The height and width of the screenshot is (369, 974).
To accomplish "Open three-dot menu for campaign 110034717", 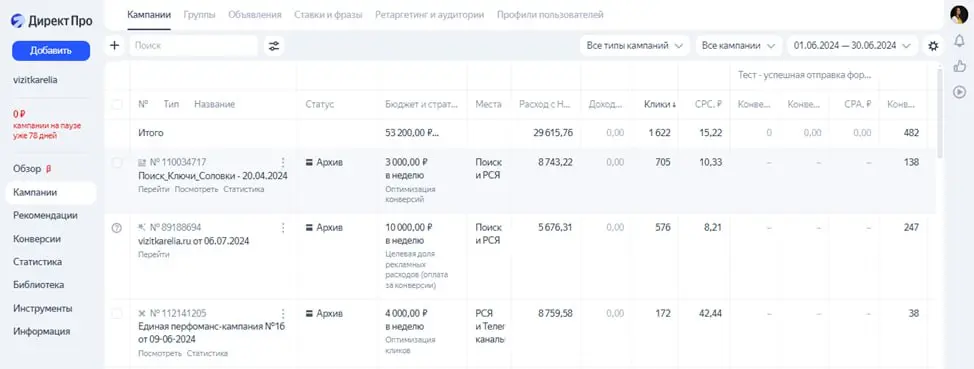I will pyautogui.click(x=283, y=162).
